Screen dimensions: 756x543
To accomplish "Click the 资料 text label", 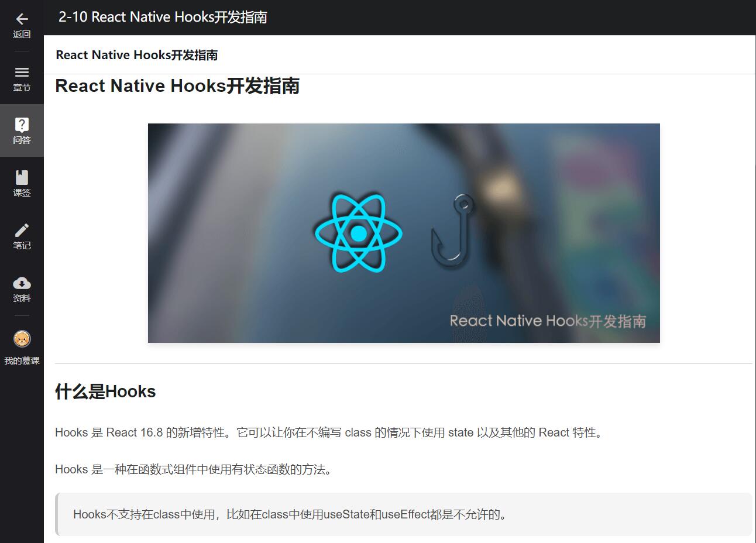I will click(x=22, y=298).
